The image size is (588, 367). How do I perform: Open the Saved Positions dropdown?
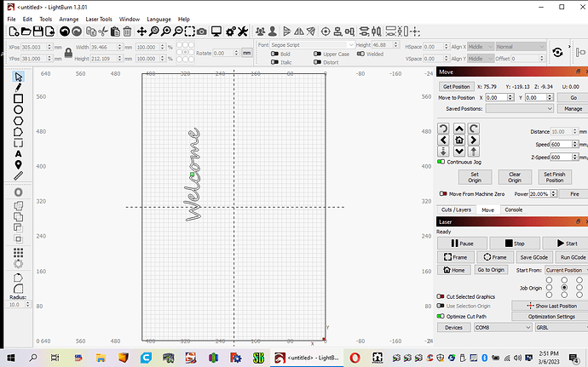pos(519,109)
